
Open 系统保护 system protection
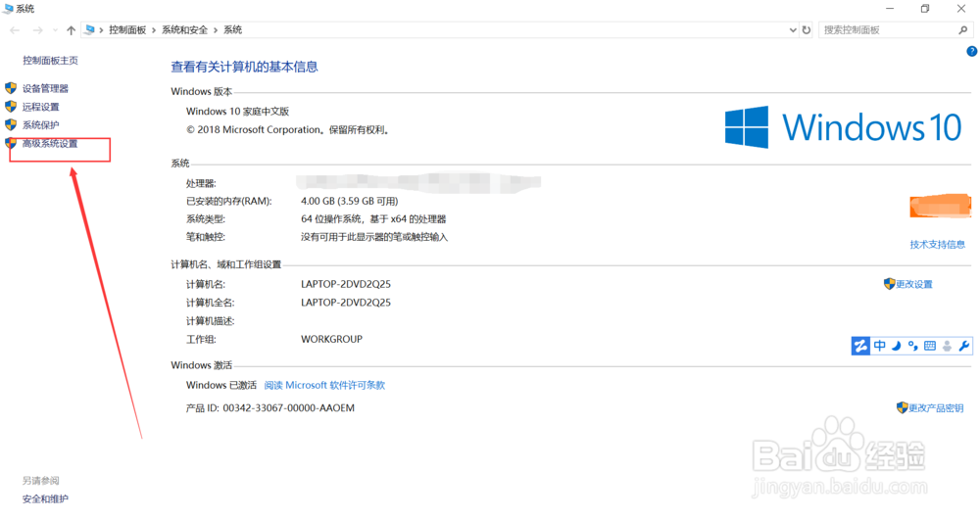point(40,124)
